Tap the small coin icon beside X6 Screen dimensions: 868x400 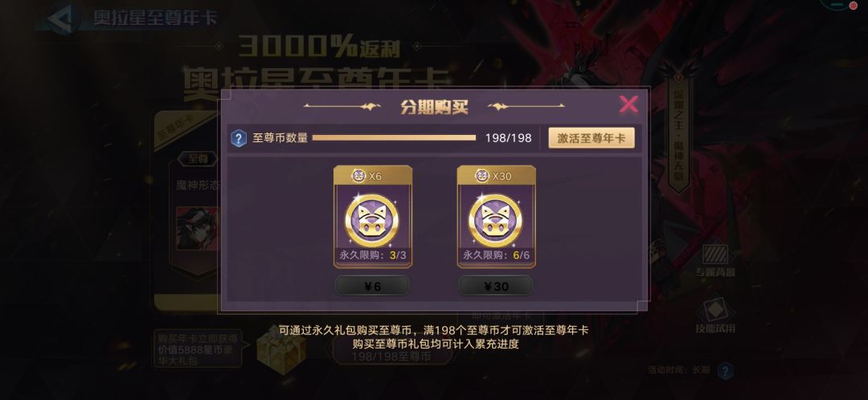pyautogui.click(x=358, y=176)
